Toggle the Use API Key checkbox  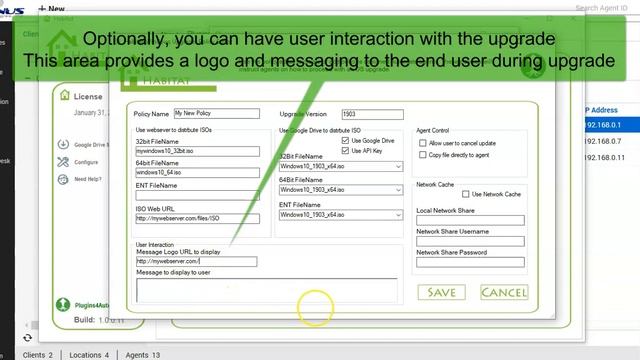345,151
